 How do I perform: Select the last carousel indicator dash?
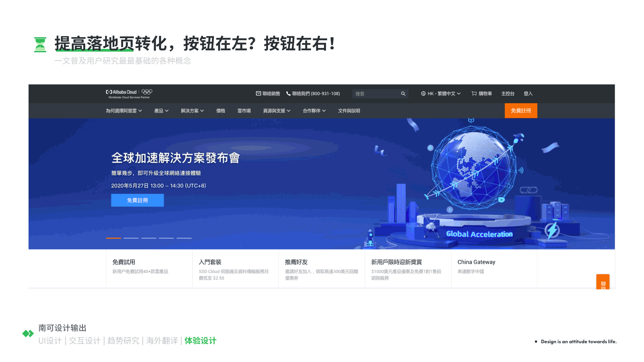(x=184, y=238)
